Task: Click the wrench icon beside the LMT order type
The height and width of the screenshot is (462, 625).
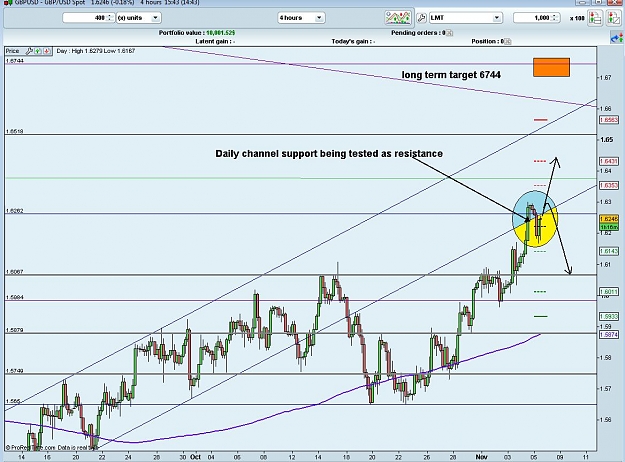Action: (421, 18)
